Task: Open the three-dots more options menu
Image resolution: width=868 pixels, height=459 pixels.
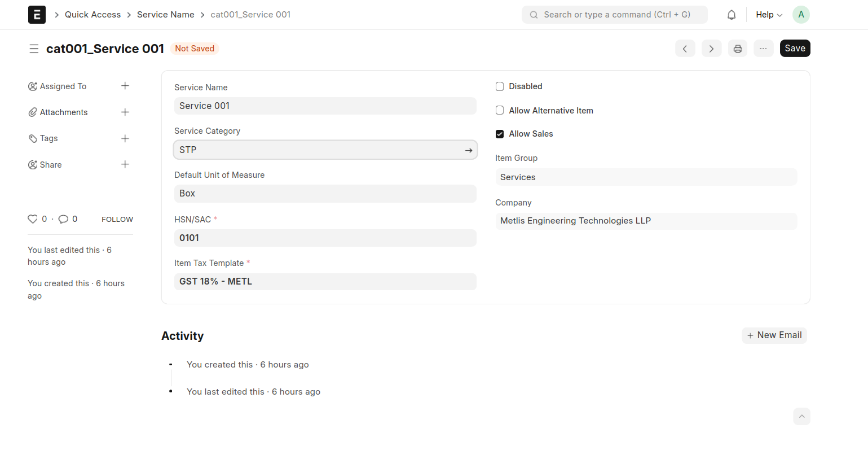Action: coord(763,49)
